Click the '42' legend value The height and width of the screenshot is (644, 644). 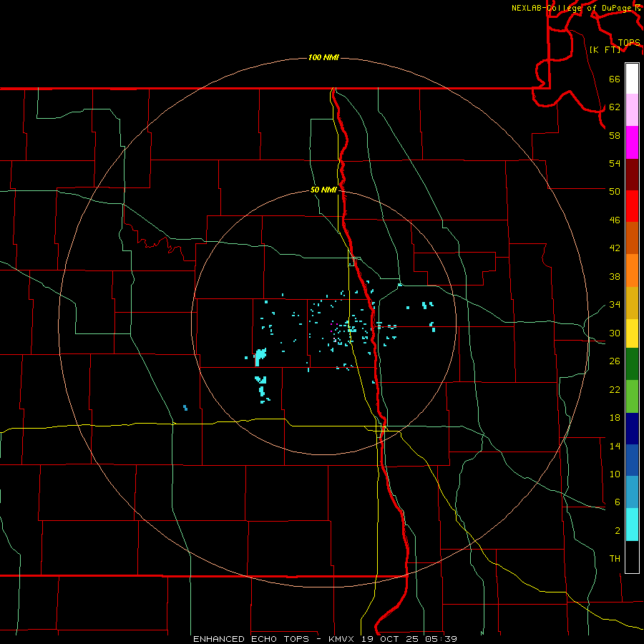(615, 248)
